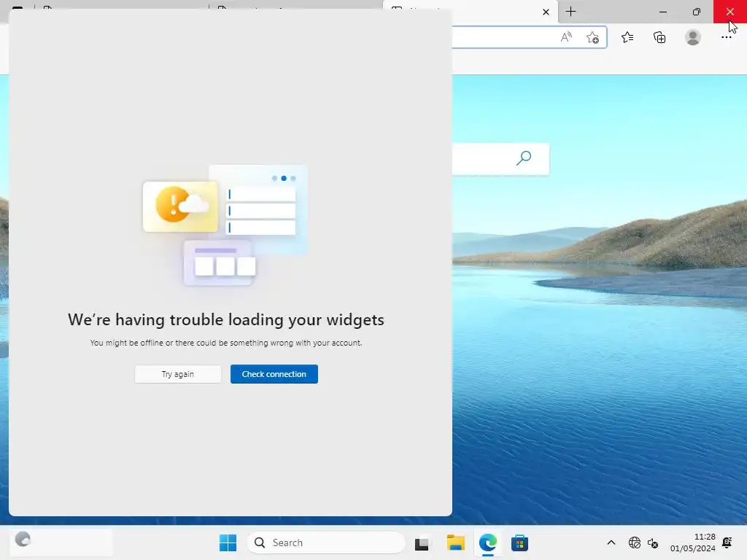This screenshot has width=747, height=560.
Task: Click the muted volume tray icon
Action: [x=653, y=542]
